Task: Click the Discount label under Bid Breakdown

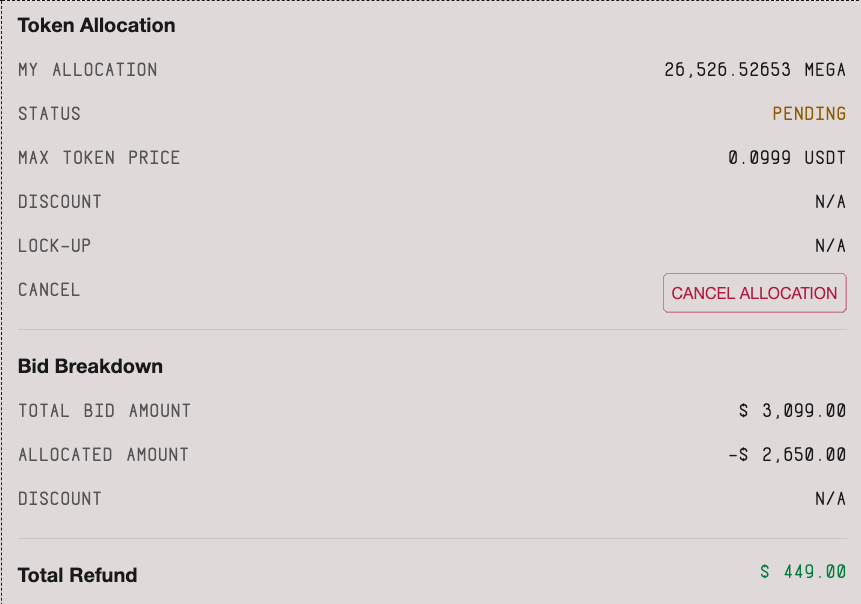Action: 60,499
